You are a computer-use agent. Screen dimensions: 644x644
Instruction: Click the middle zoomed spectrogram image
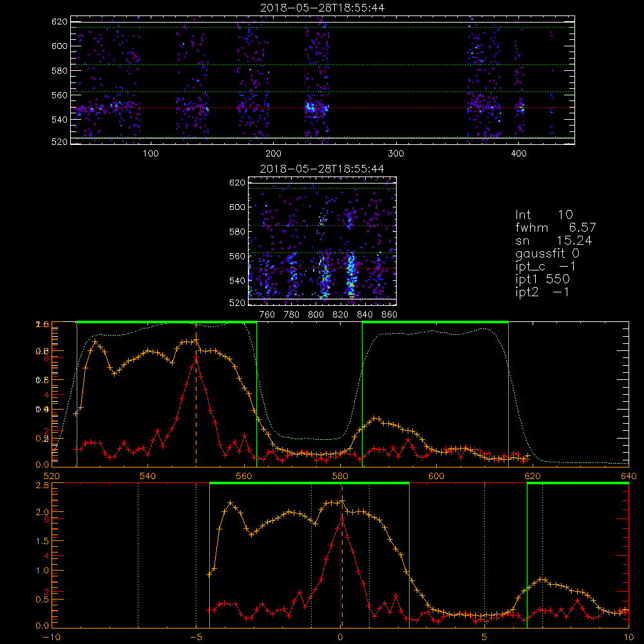pos(323,241)
